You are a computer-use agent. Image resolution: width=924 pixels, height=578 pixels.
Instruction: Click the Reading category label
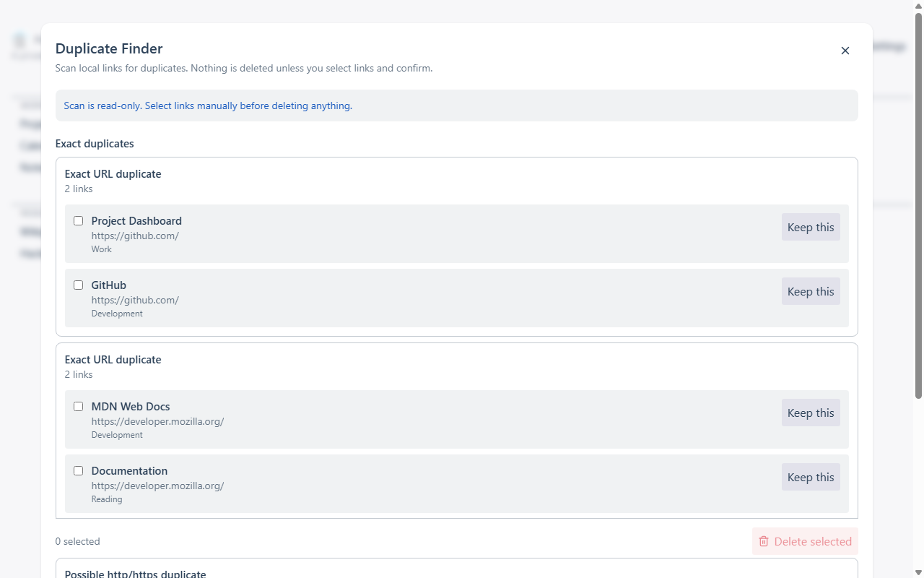coord(107,499)
